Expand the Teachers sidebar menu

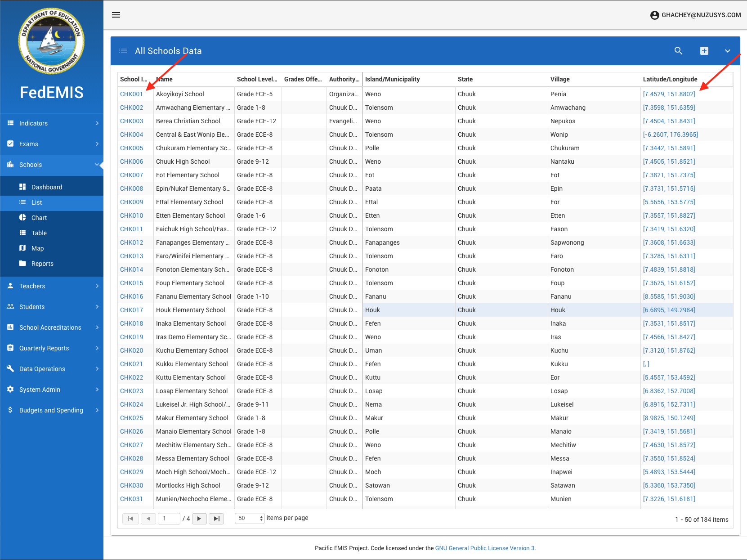(x=52, y=286)
